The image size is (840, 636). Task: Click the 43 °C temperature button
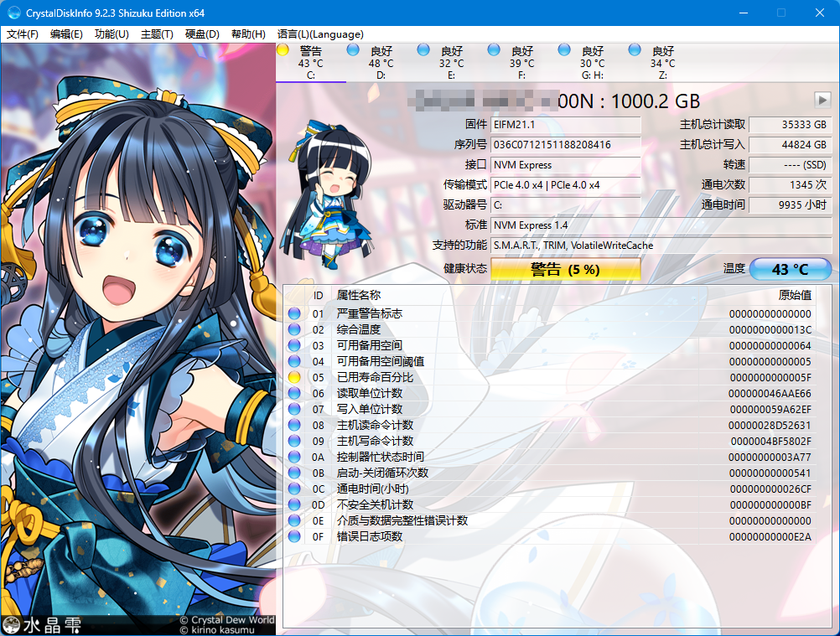pos(791,269)
